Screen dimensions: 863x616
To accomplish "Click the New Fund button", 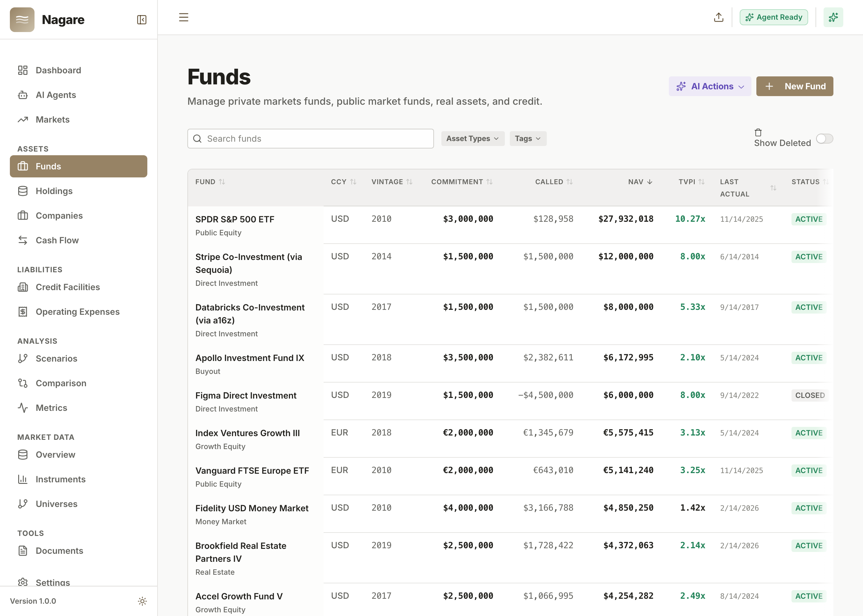I will [x=794, y=86].
